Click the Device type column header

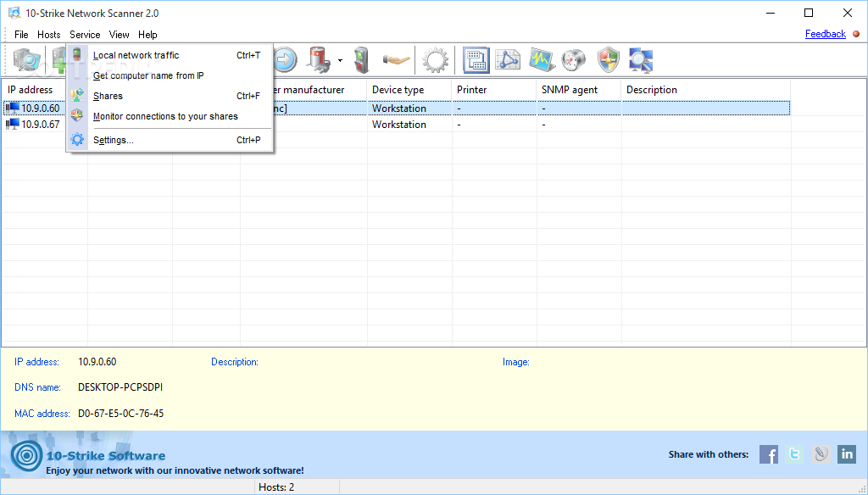pyautogui.click(x=409, y=90)
